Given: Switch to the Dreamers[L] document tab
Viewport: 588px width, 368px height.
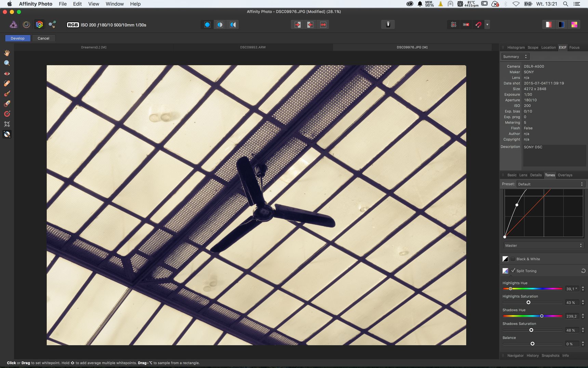Looking at the screenshot, I should tap(94, 47).
